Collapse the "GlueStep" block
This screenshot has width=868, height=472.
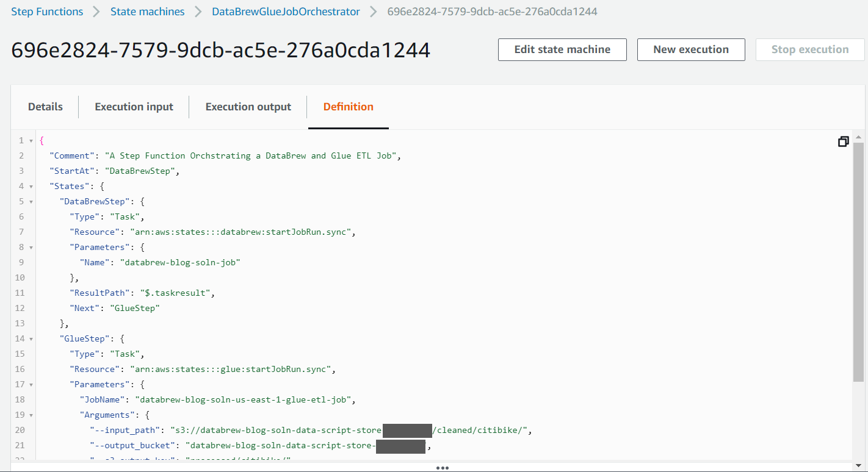click(x=31, y=338)
